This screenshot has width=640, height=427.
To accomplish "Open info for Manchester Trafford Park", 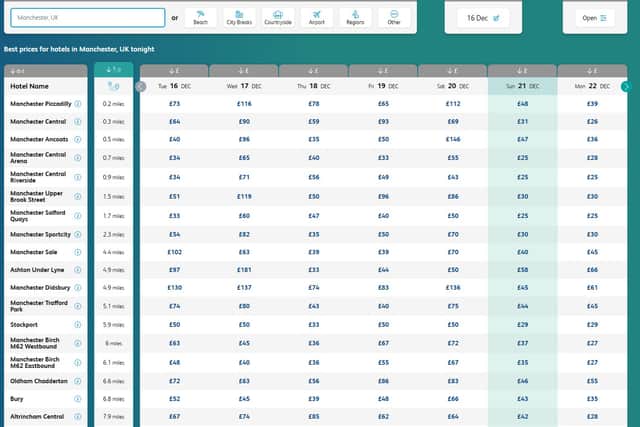I will (x=78, y=306).
